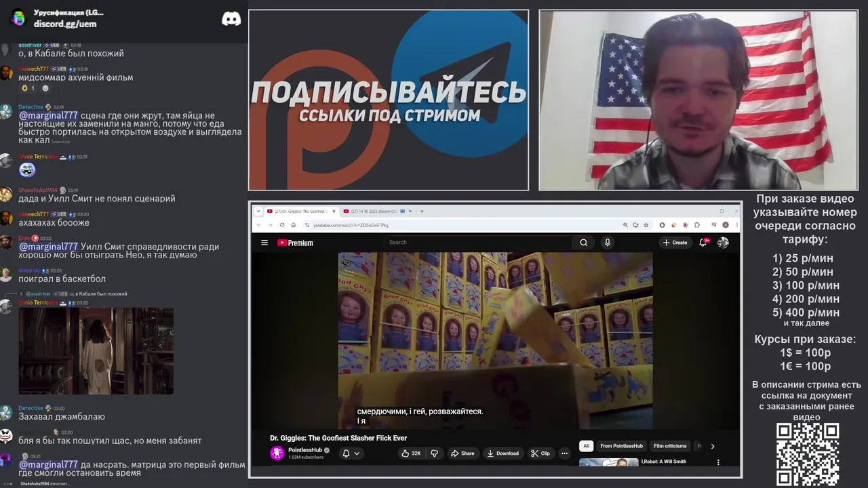Select the From PointlessHub chip
This screenshot has width=868, height=488.
621,446
